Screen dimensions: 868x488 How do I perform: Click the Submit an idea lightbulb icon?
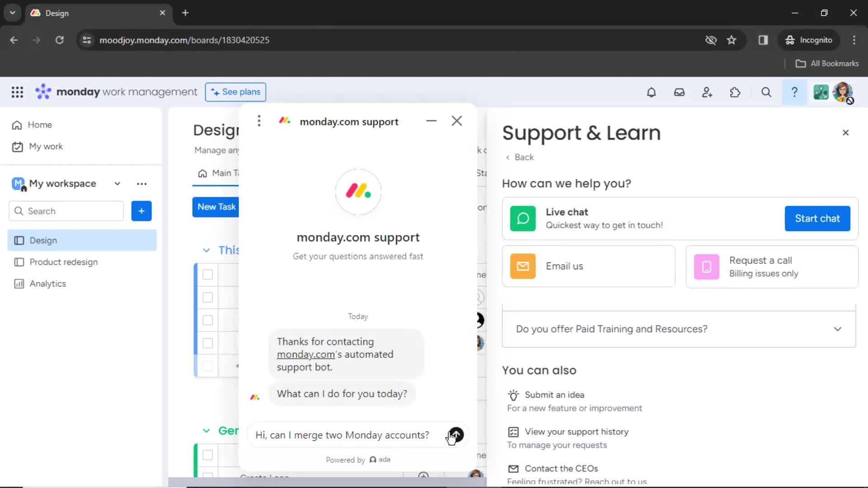click(513, 395)
